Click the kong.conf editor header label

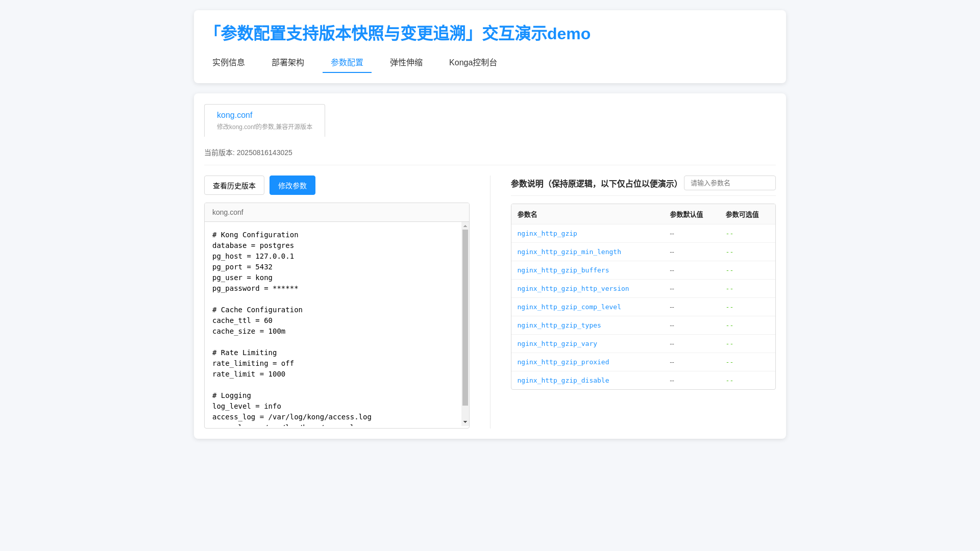click(x=228, y=212)
